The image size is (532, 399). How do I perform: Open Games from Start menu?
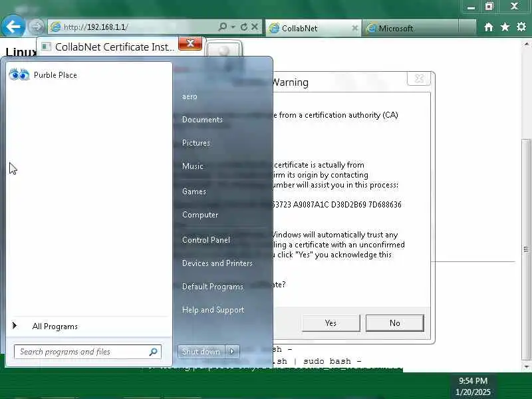(194, 192)
